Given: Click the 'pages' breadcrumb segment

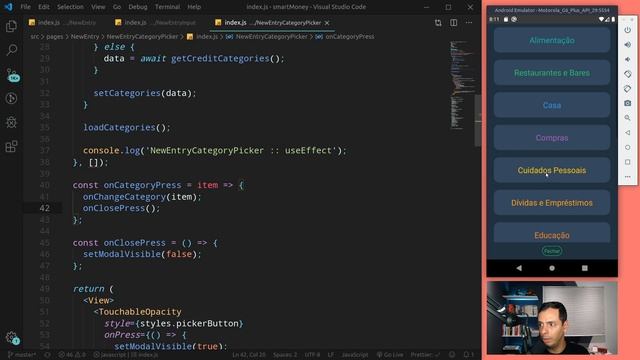Looking at the screenshot, I should [54, 37].
